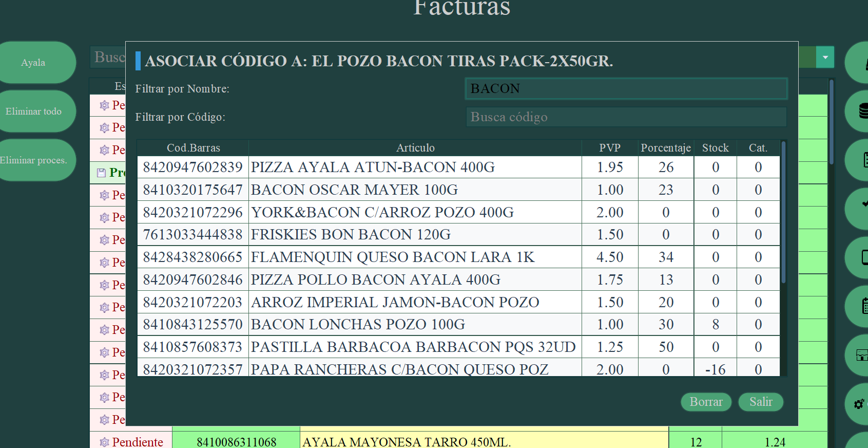Click PVP value 1.95
The width and height of the screenshot is (868, 448).
[610, 167]
